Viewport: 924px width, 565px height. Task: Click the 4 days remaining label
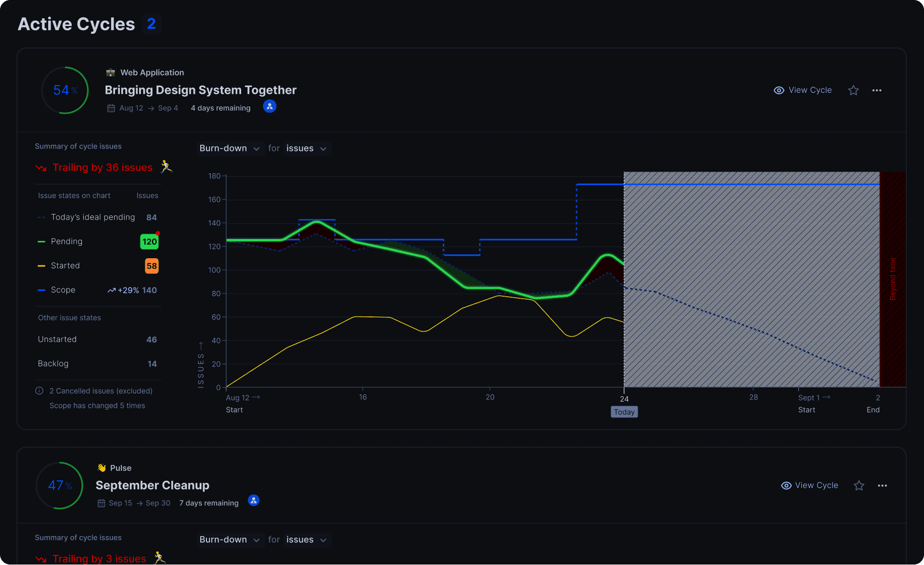(x=220, y=108)
